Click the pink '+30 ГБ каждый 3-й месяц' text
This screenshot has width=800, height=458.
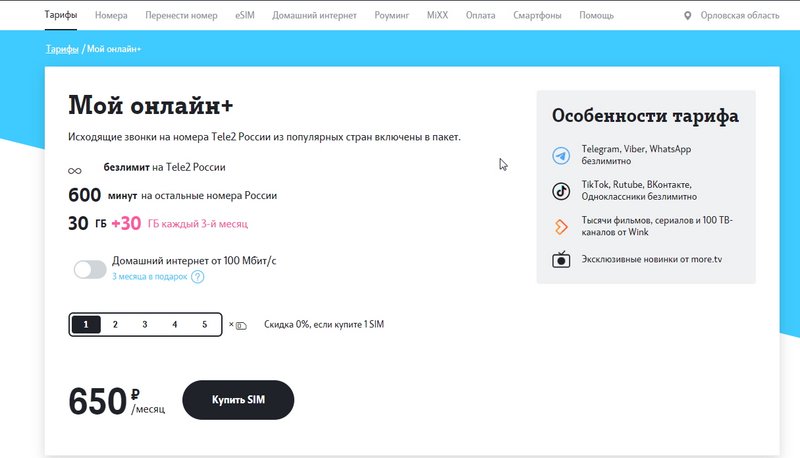[180, 223]
